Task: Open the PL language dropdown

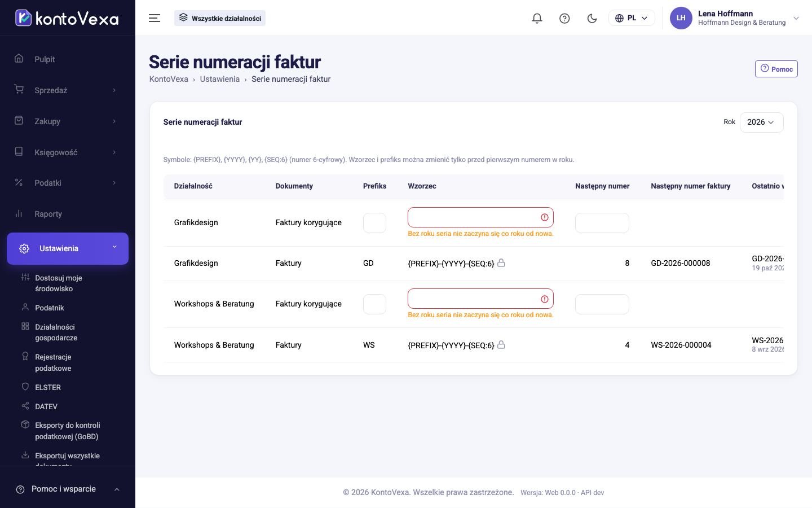Action: point(632,18)
